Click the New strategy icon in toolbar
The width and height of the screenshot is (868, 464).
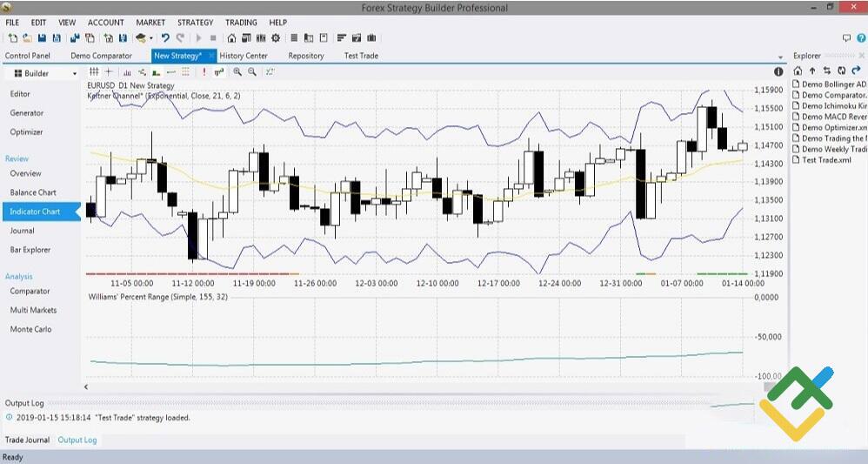tap(12, 38)
